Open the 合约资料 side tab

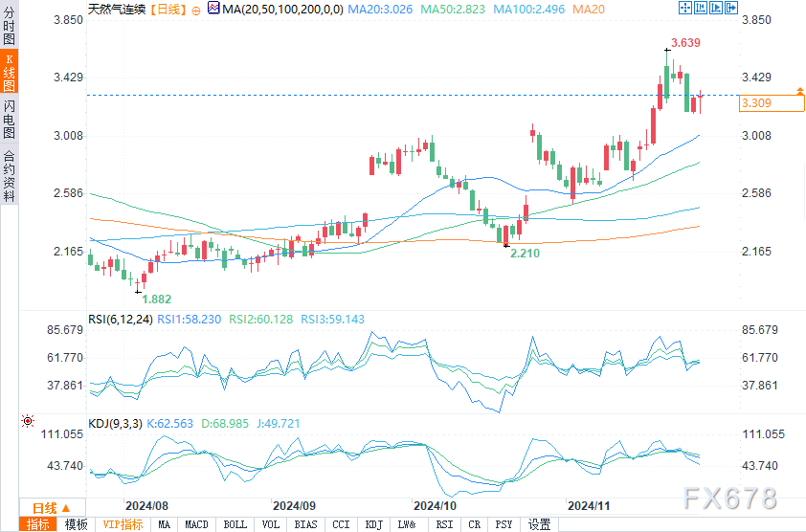(10, 176)
